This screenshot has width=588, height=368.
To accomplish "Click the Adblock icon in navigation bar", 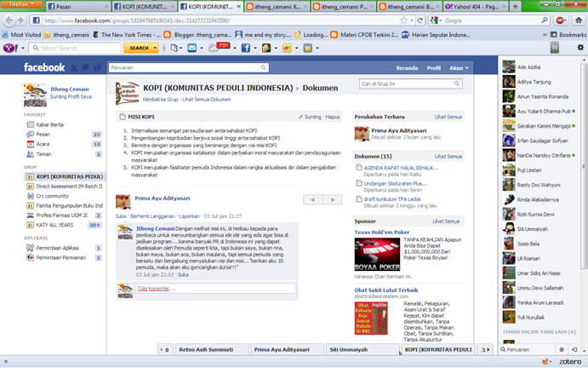I will (x=560, y=20).
